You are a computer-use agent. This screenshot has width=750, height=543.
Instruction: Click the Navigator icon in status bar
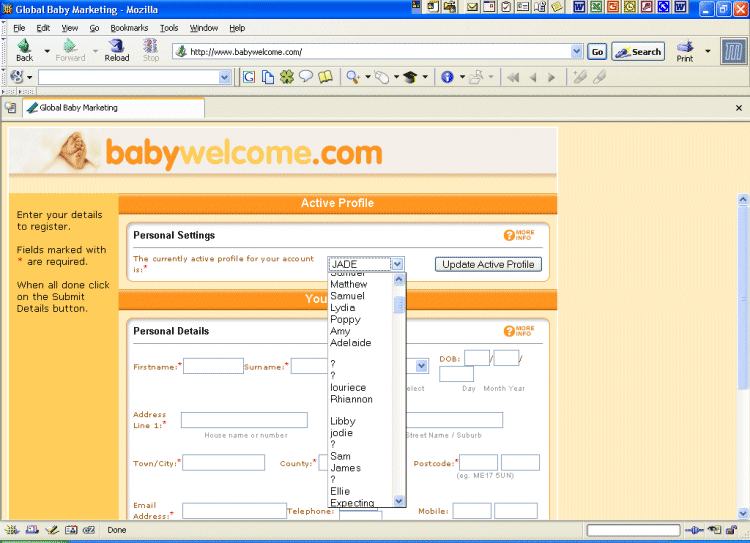(x=12, y=530)
